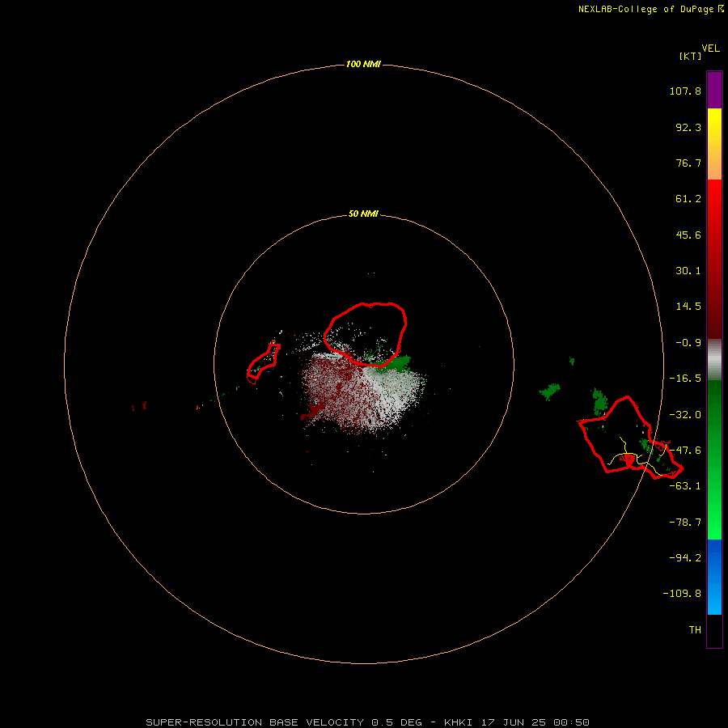Image resolution: width=728 pixels, height=728 pixels.
Task: Click the [KT] units label
Action: click(x=690, y=56)
